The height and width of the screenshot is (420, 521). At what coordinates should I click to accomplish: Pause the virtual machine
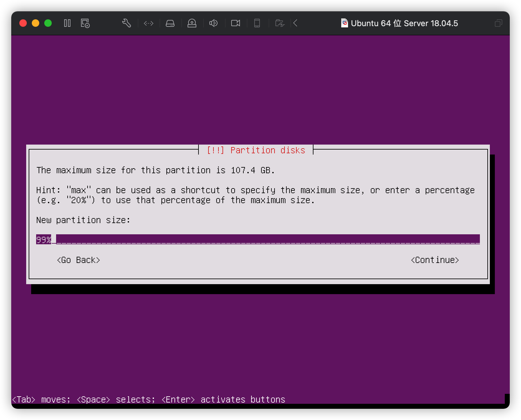tap(67, 23)
